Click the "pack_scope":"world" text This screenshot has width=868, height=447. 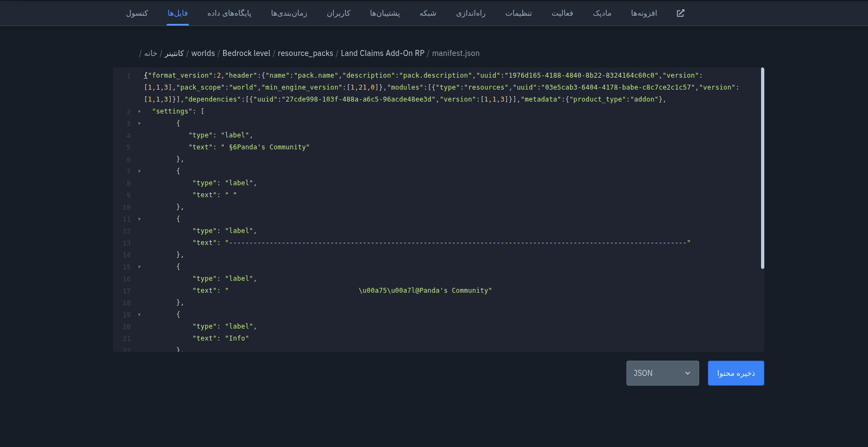(217, 87)
